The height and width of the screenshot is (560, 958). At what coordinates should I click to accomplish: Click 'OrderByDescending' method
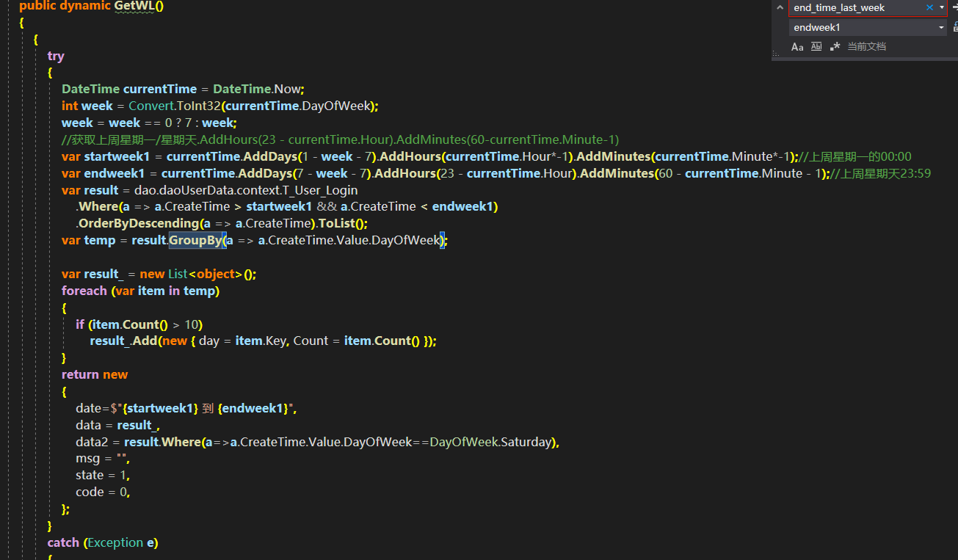click(139, 224)
